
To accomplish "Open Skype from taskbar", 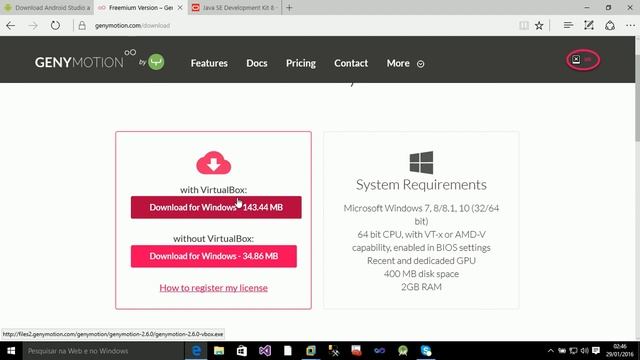I will 426,351.
